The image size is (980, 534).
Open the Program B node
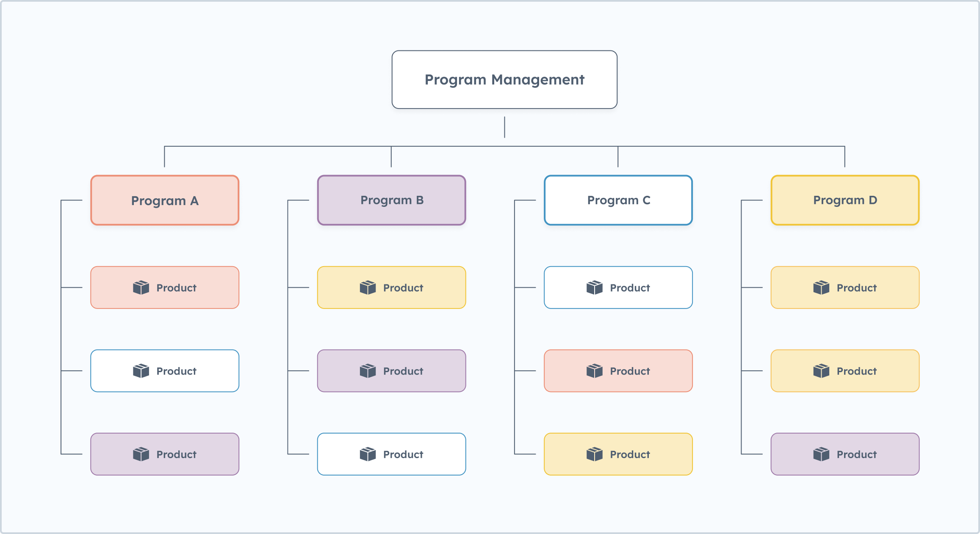[x=392, y=200]
